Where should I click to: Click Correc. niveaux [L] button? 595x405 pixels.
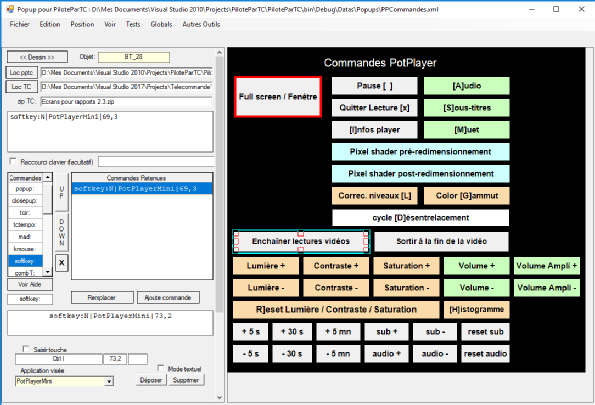click(375, 196)
